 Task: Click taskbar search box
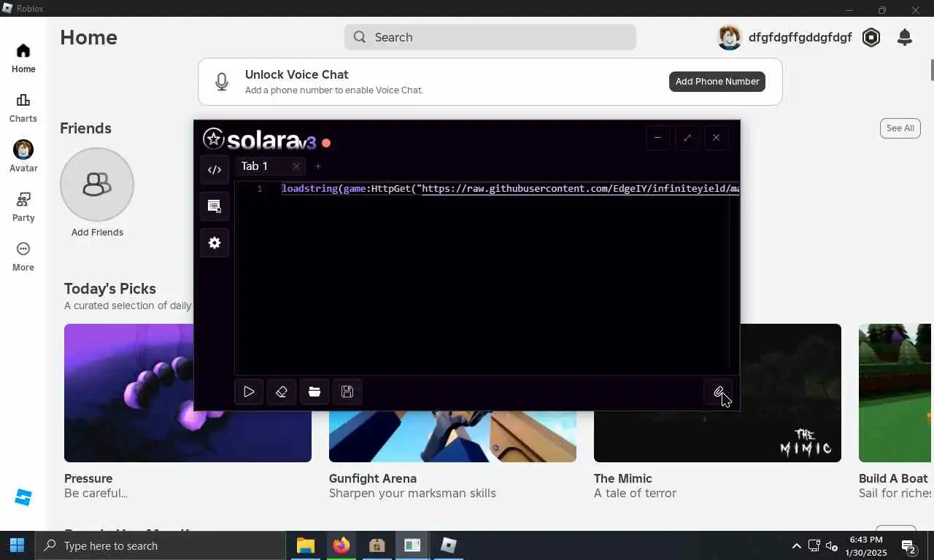[161, 545]
